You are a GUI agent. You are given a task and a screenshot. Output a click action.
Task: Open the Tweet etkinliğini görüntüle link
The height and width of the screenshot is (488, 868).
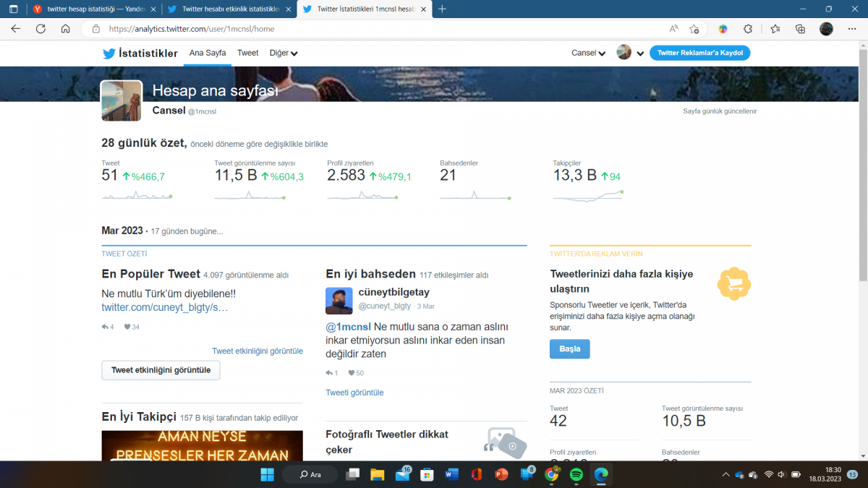pos(258,351)
